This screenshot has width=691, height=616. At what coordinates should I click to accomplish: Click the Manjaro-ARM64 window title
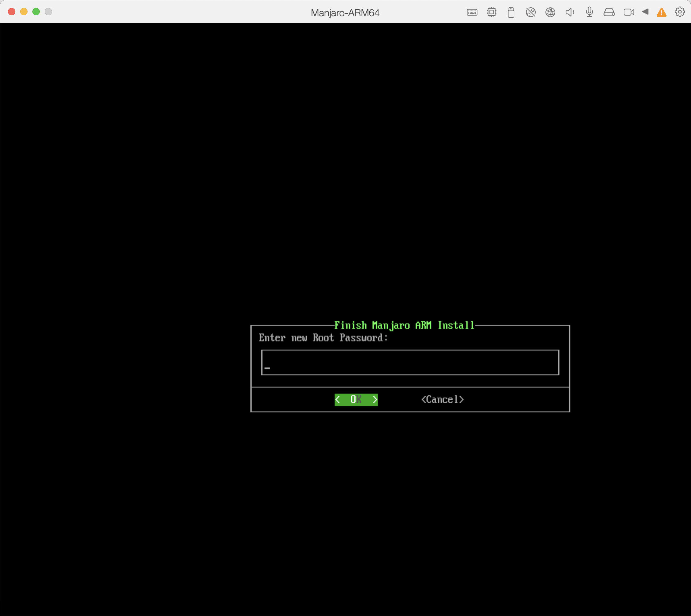345,13
